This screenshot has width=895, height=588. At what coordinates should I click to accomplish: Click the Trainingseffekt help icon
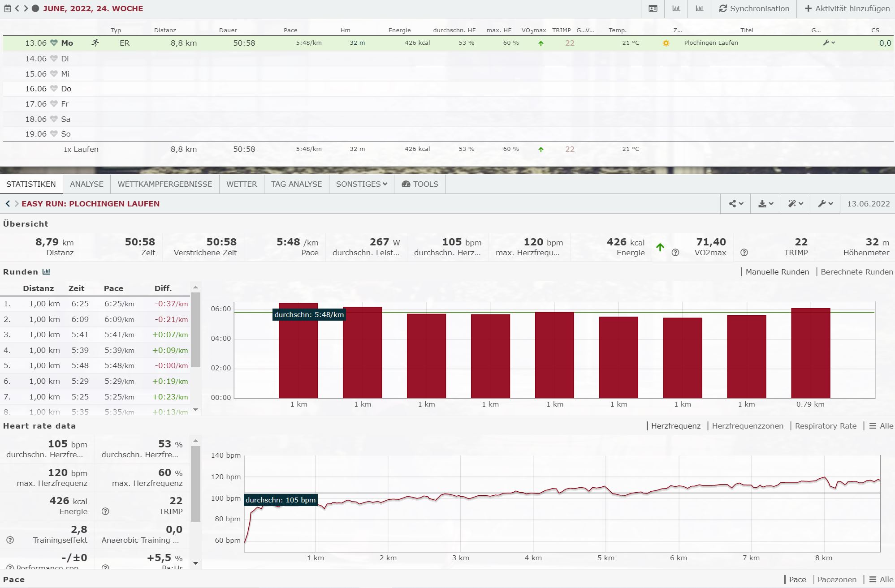click(x=10, y=540)
